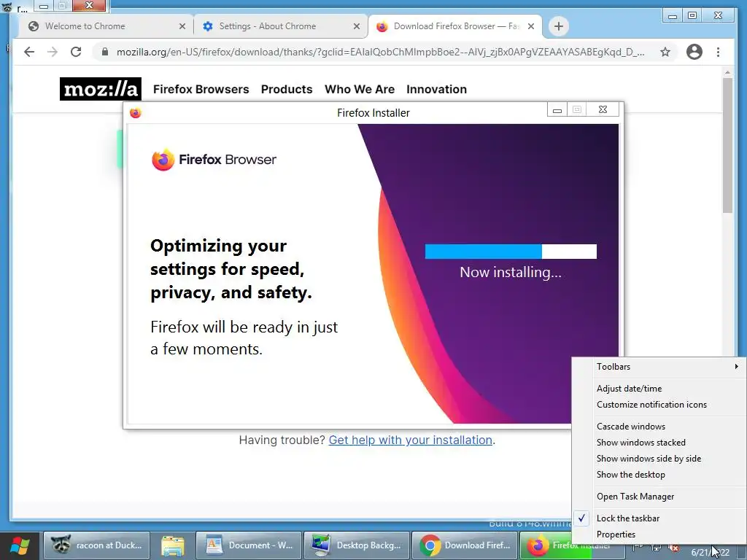This screenshot has width=747, height=560.
Task: Click the padlock site info icon
Action: pos(105,52)
